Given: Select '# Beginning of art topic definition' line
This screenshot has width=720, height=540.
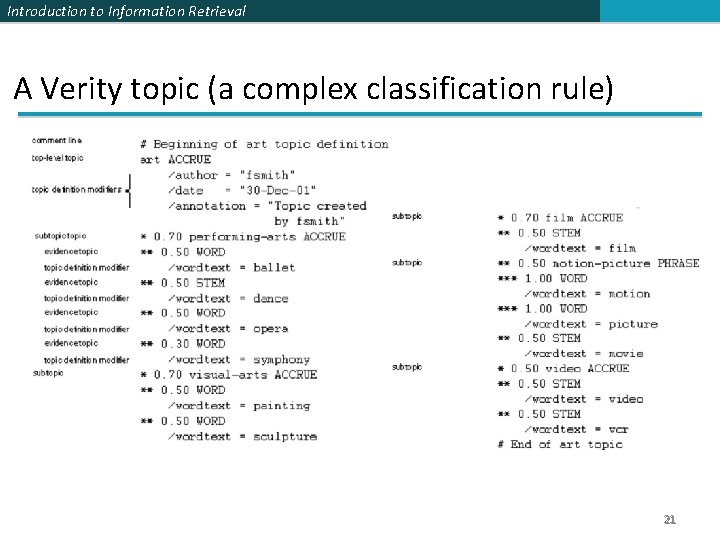Looking at the screenshot, I should (264, 144).
